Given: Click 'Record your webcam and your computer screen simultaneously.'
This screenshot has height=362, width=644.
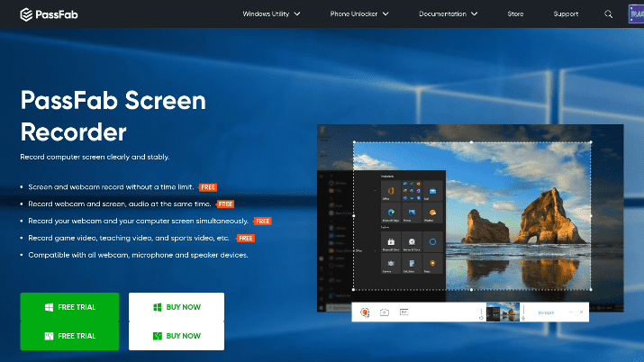Looking at the screenshot, I should click(x=138, y=221).
